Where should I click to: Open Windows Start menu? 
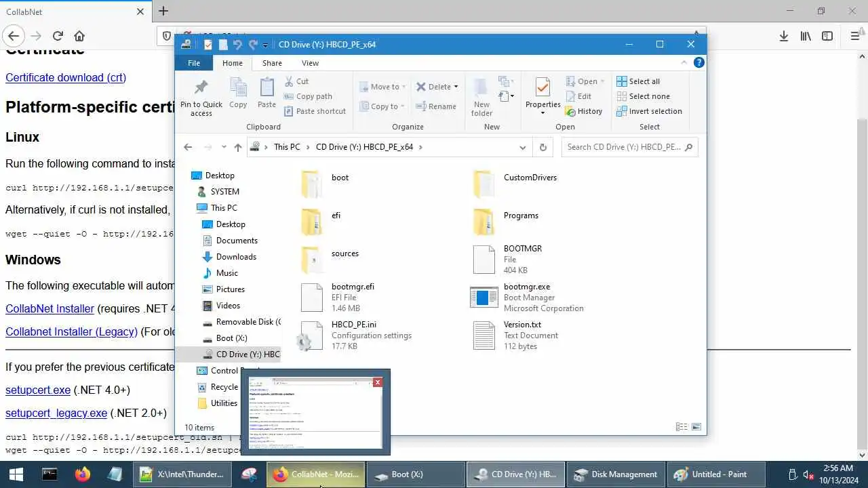(16, 474)
